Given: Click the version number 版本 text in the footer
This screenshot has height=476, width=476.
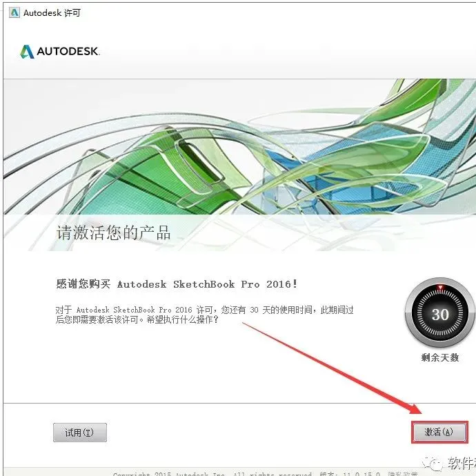Looking at the screenshot, I should [349, 474].
